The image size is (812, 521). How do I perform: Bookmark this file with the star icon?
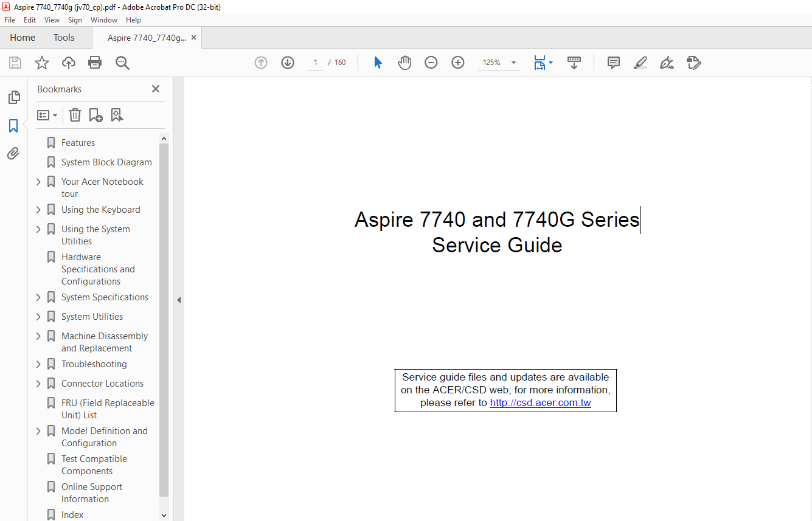[x=42, y=63]
